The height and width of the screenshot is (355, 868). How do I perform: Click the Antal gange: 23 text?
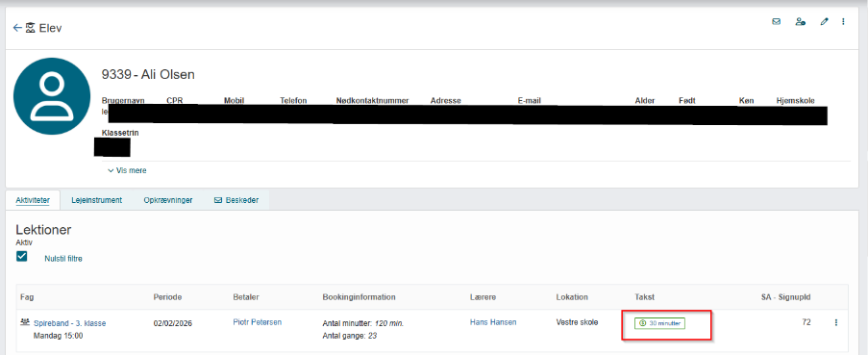349,336
